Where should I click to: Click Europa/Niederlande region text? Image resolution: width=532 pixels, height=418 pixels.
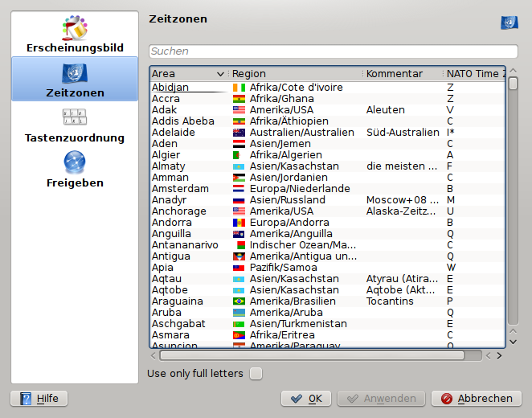coord(300,189)
